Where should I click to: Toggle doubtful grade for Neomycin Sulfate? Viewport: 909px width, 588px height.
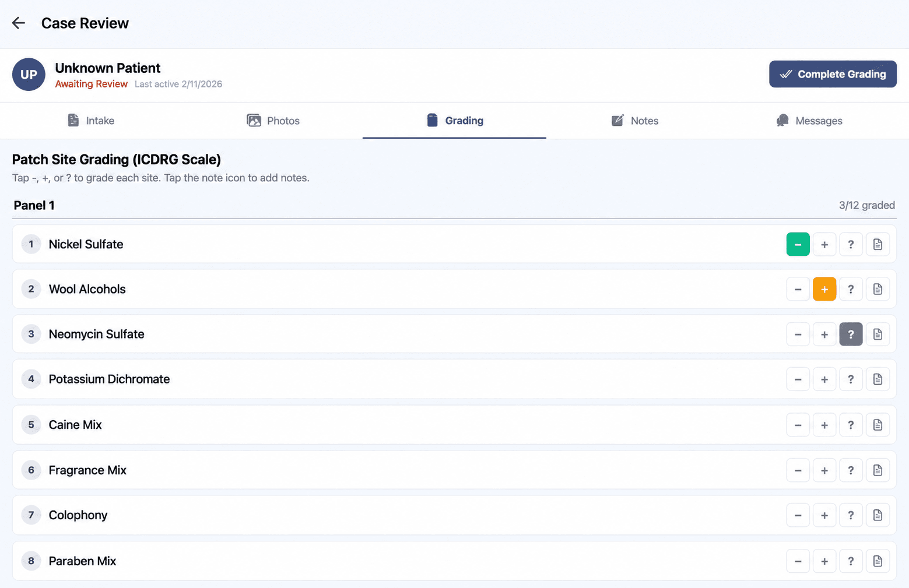pyautogui.click(x=851, y=335)
